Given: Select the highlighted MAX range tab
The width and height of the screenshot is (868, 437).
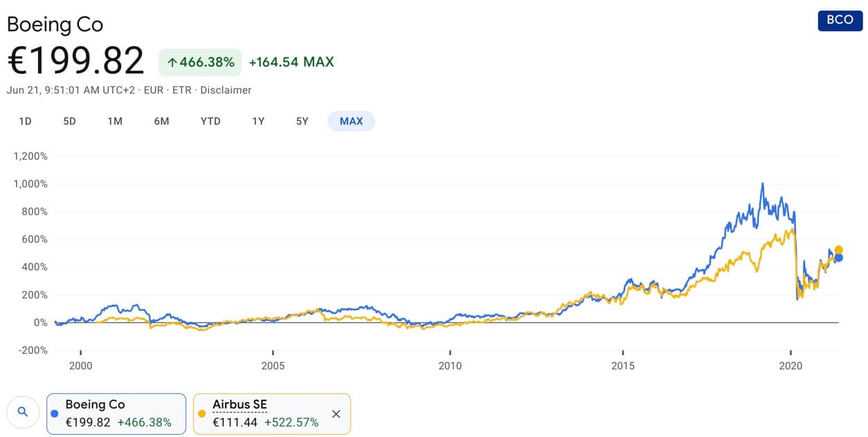Looking at the screenshot, I should tap(351, 121).
